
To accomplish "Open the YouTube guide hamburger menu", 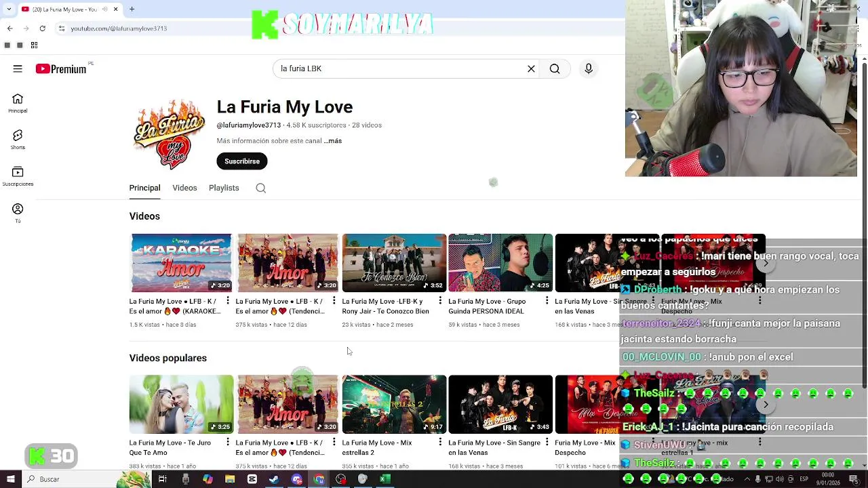I will tap(18, 68).
